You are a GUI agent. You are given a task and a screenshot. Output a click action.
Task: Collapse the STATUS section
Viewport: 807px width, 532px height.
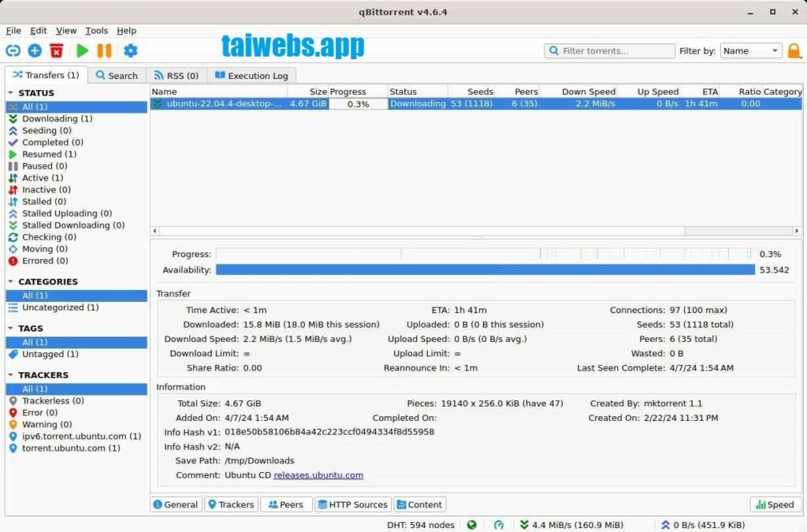pyautogui.click(x=10, y=93)
